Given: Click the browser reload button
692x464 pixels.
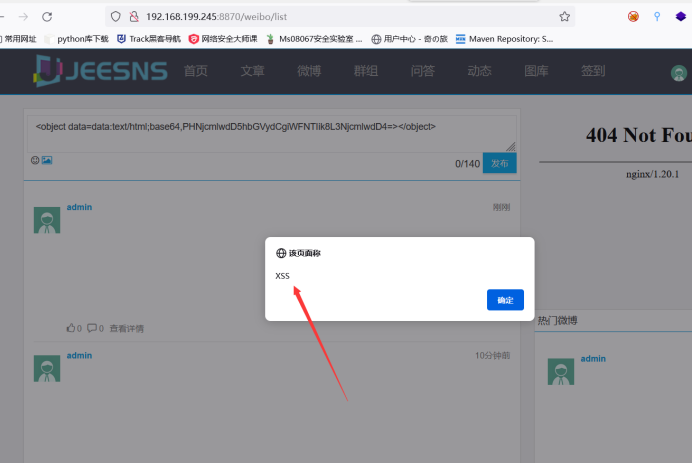Looking at the screenshot, I should (47, 17).
